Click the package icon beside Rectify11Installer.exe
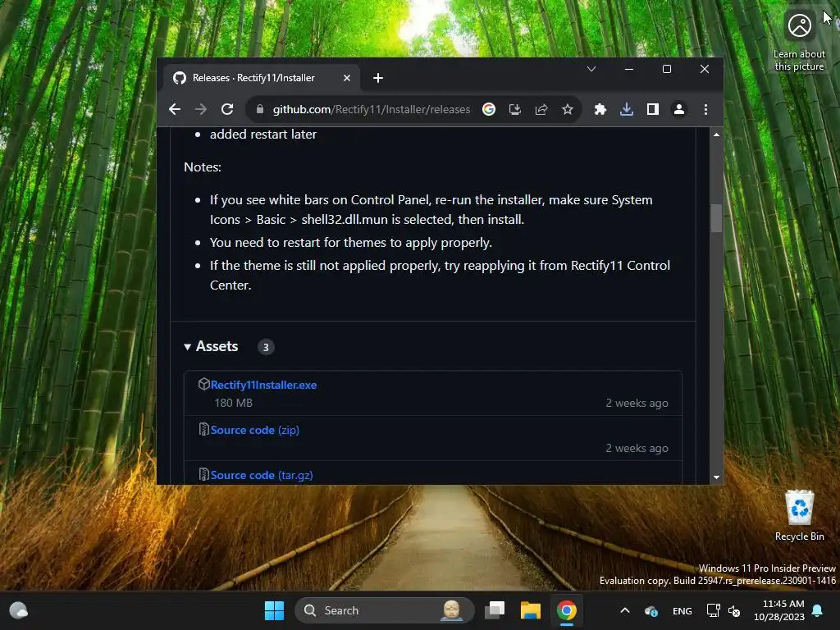This screenshot has width=840, height=630. [x=203, y=384]
